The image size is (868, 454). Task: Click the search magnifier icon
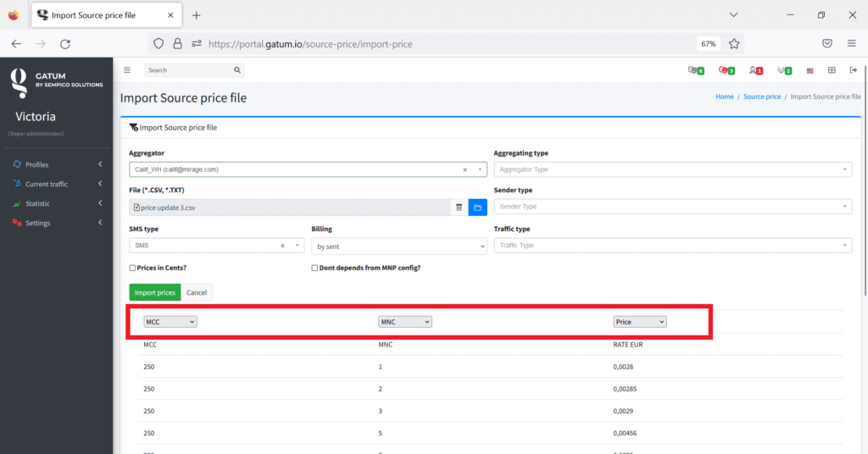pos(237,70)
